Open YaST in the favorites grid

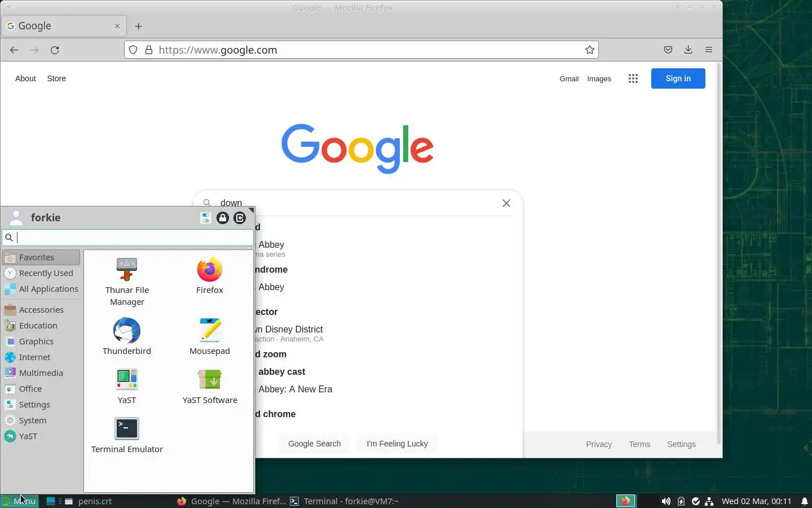127,386
